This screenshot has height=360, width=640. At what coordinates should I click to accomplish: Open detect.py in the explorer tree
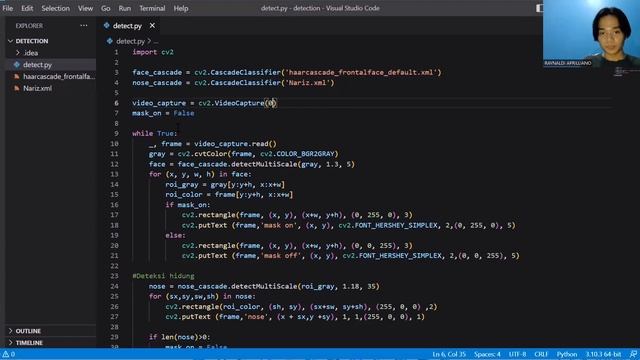[x=38, y=64]
